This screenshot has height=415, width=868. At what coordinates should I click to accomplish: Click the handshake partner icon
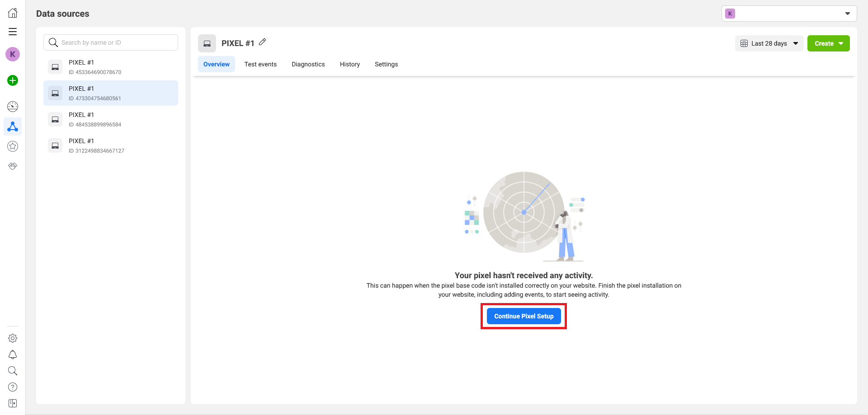pyautogui.click(x=13, y=166)
